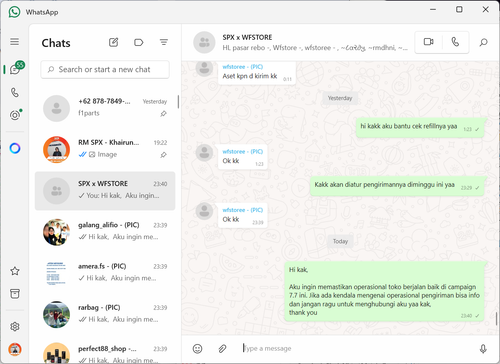Click the label icon beside new chat
This screenshot has height=364, width=500.
138,42
